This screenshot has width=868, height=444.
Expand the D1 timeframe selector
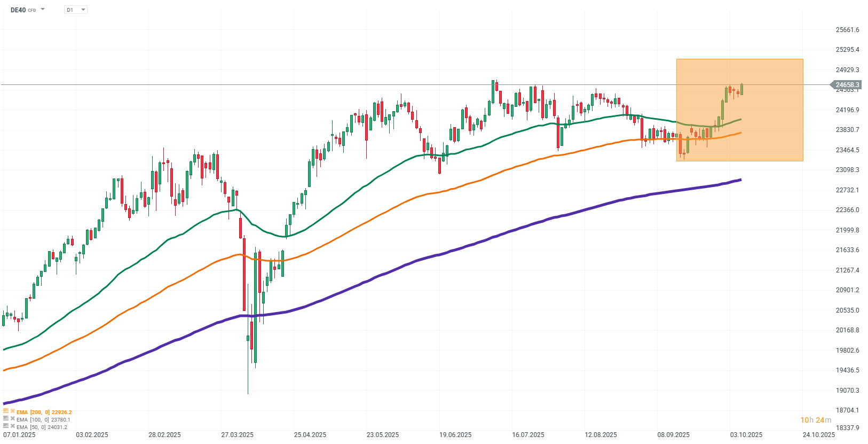pos(76,10)
